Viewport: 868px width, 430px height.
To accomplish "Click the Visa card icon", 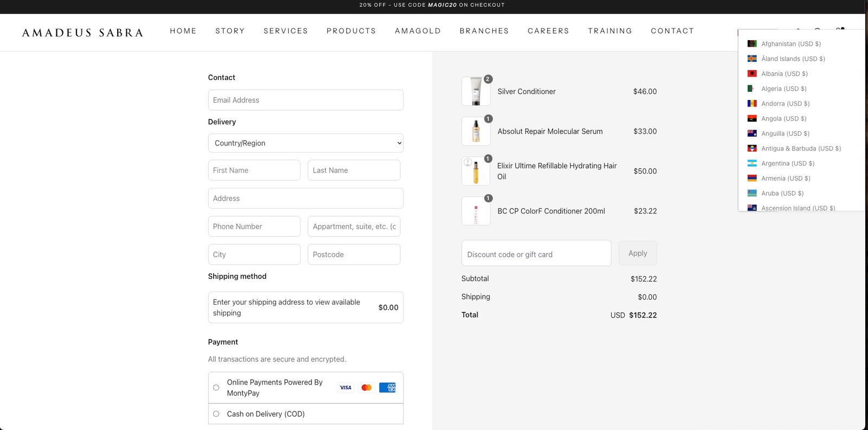I will pos(346,388).
